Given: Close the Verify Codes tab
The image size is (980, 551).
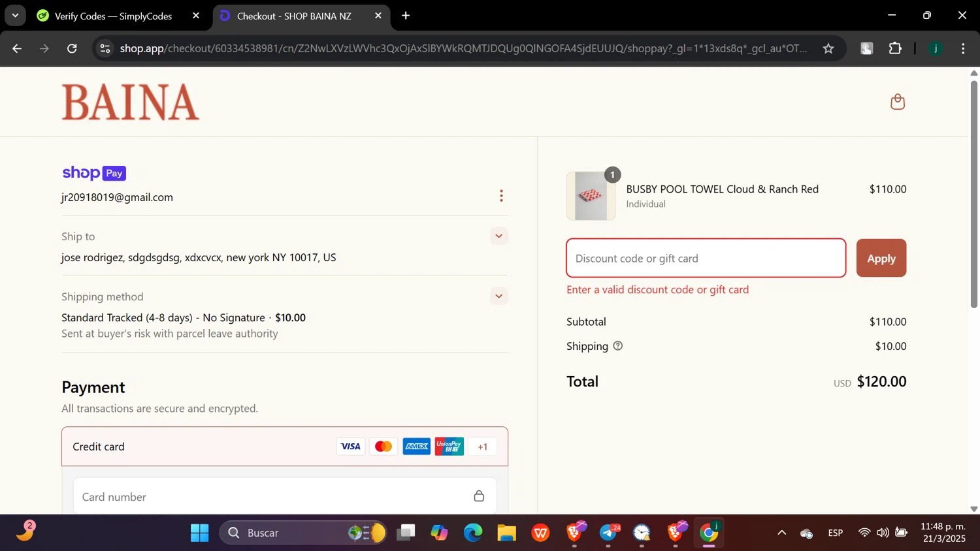Looking at the screenshot, I should pyautogui.click(x=196, y=16).
